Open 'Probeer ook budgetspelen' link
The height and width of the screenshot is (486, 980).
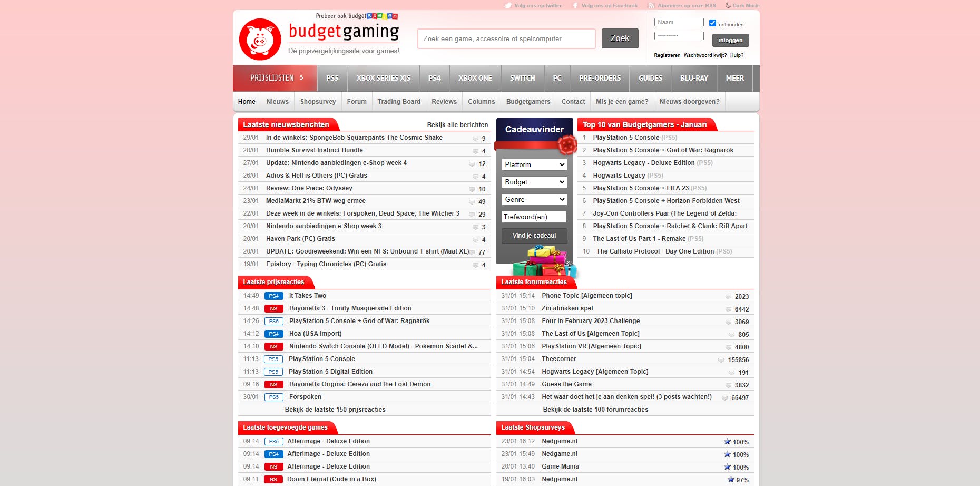click(357, 16)
